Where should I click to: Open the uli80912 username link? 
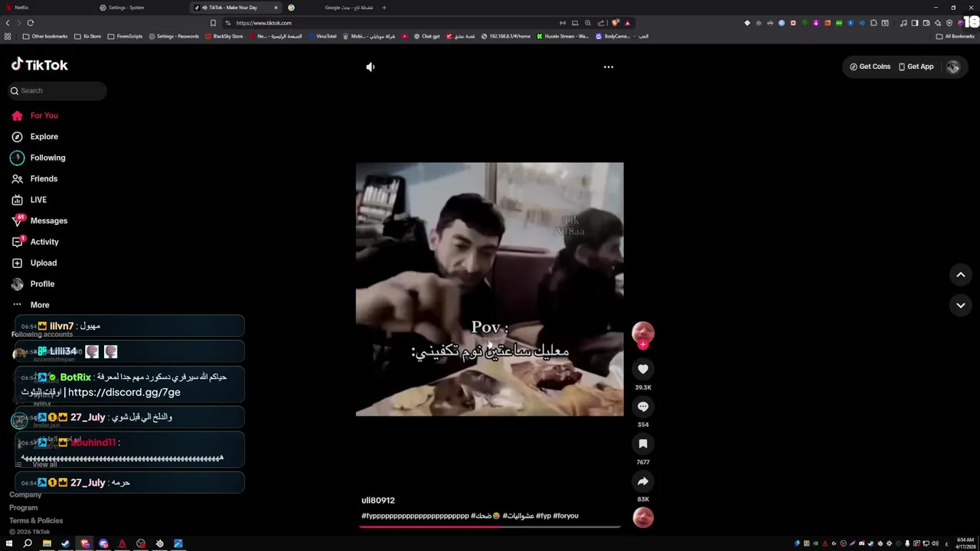[x=378, y=500]
